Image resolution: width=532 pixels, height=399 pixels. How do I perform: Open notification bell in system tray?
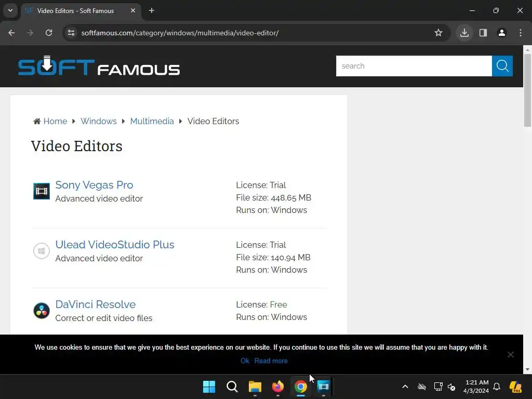coord(497,387)
